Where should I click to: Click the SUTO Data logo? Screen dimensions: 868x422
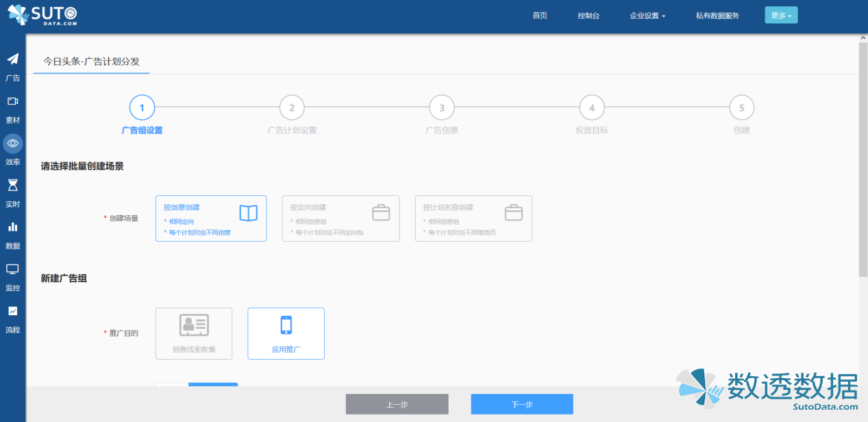point(42,15)
